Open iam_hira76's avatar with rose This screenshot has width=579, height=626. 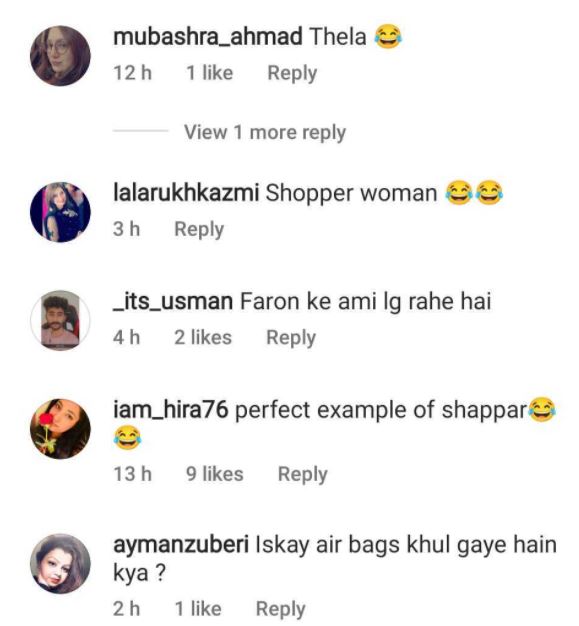[x=60, y=429]
